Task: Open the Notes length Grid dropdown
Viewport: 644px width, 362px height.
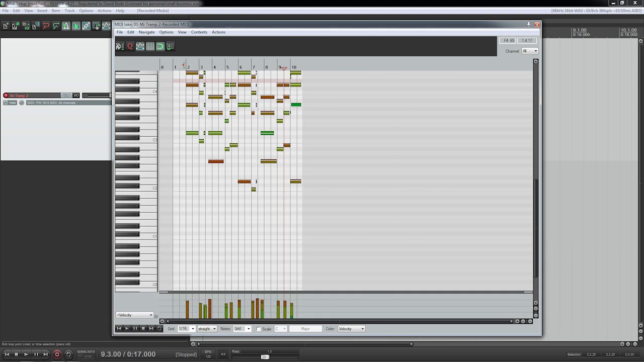Action: click(x=242, y=329)
